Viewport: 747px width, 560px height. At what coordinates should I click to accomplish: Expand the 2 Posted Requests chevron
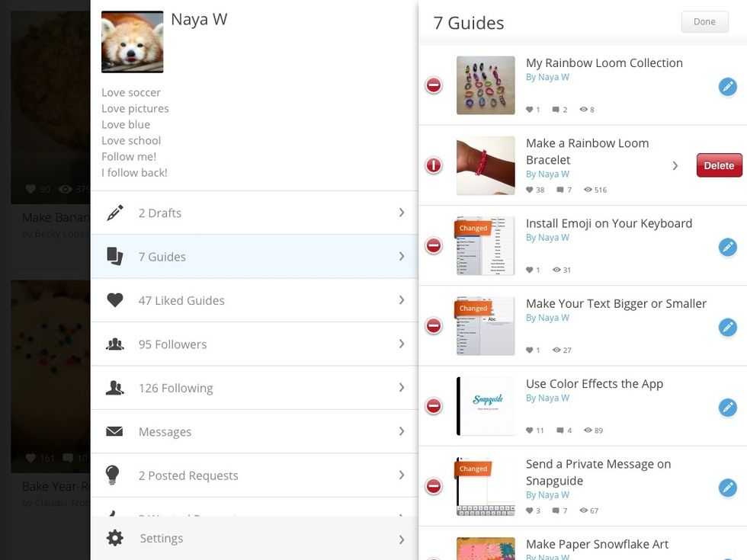(x=402, y=475)
